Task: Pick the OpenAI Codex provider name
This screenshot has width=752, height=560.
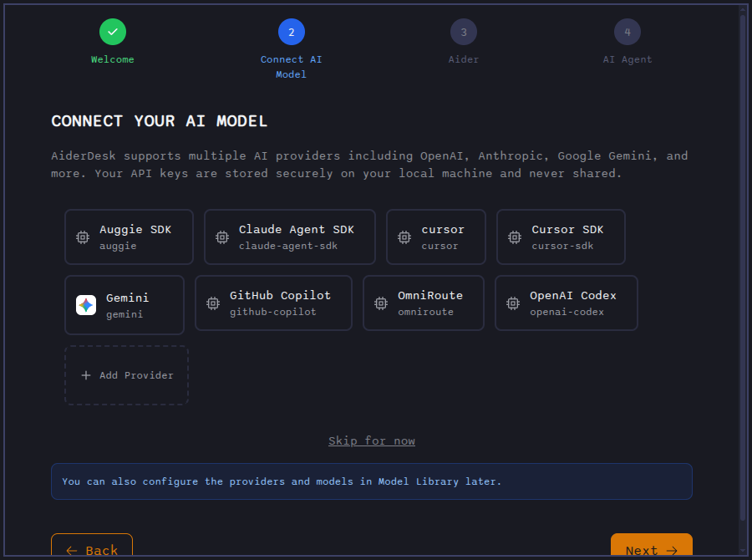Action: pyautogui.click(x=572, y=296)
